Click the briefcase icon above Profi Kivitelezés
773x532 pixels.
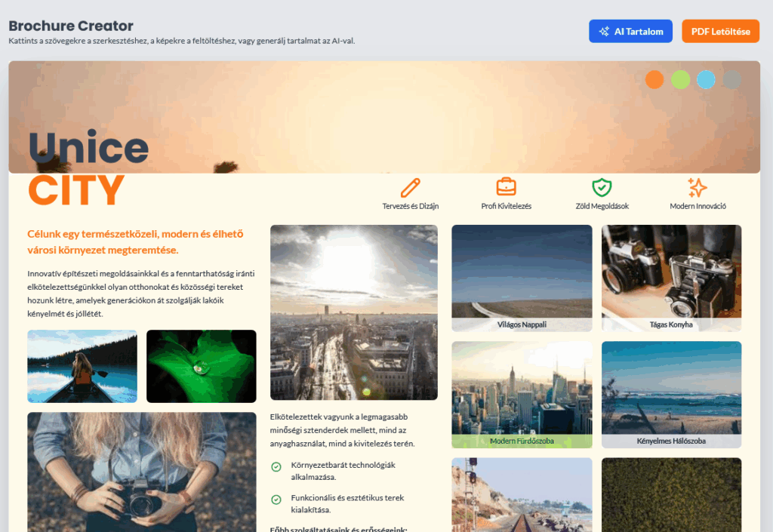tap(506, 186)
